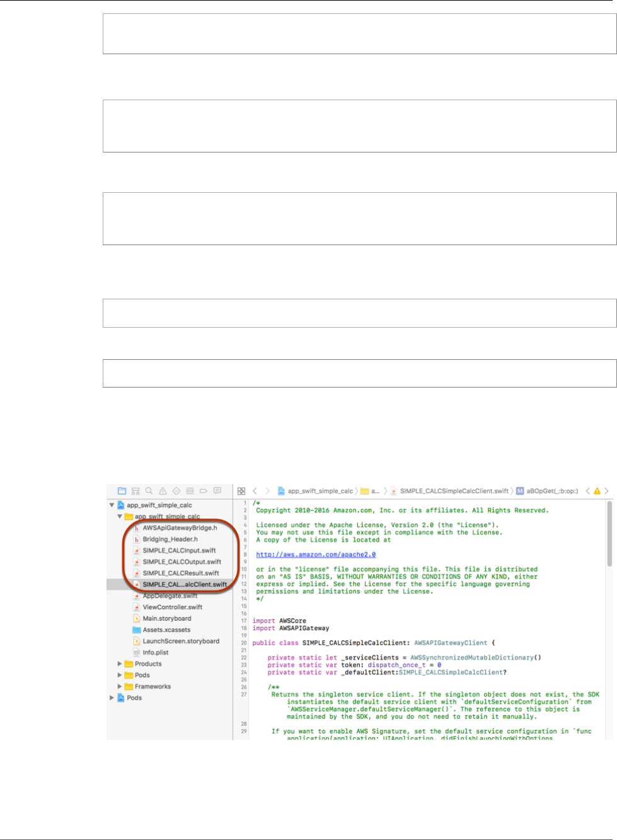617x840 pixels.
Task: Open the Breakpoint navigator tag icon
Action: (204, 491)
